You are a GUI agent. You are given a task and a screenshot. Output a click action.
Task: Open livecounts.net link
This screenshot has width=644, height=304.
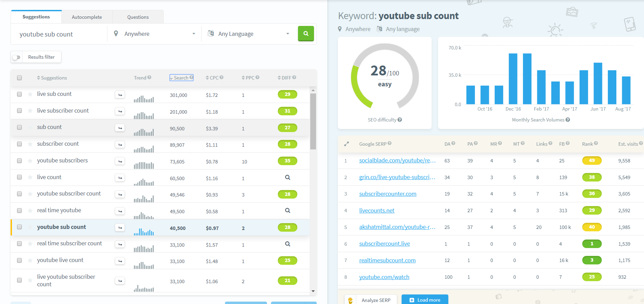tap(377, 211)
